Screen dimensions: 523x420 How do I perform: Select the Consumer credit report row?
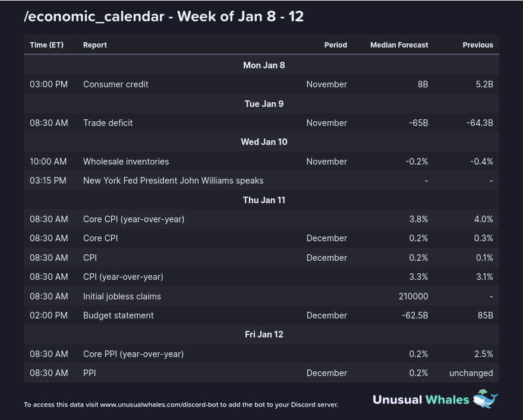[x=116, y=84]
